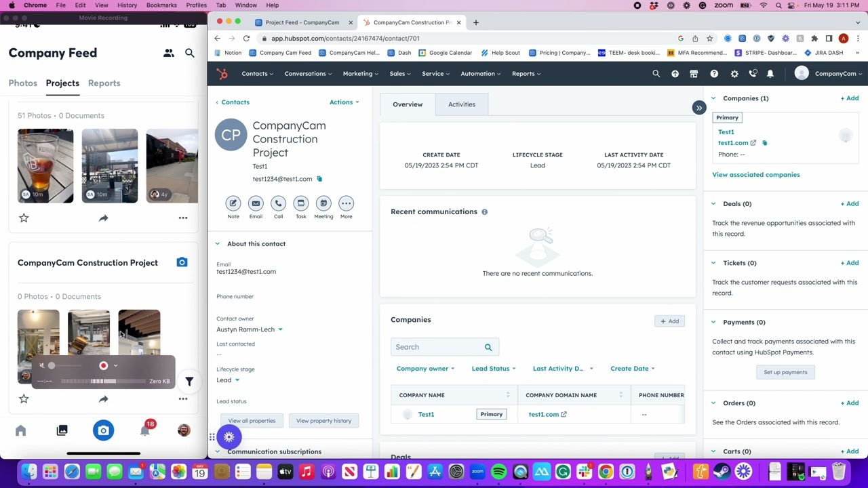Share the CompanyCam Construction Project
Viewport: 868px width, 488px height.
coord(103,399)
